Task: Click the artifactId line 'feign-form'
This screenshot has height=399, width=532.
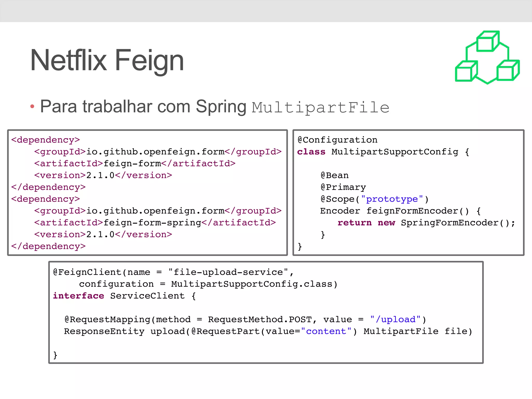Action: coord(135,163)
